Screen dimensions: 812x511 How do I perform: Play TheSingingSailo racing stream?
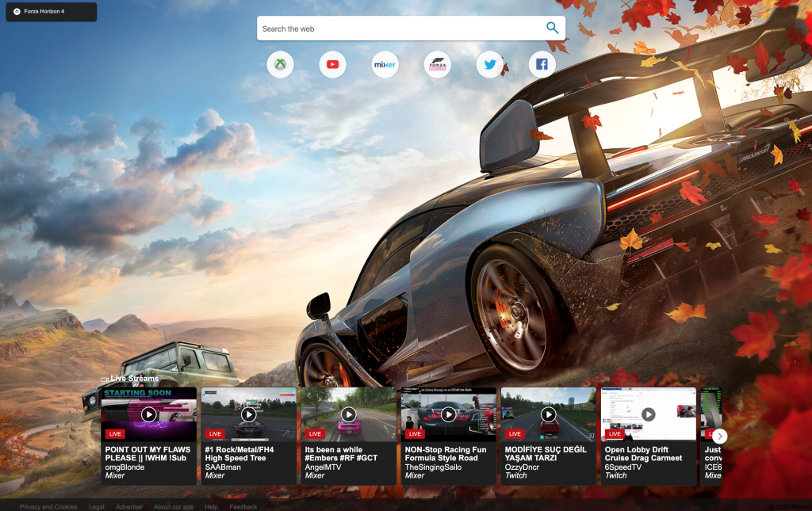[x=449, y=414]
